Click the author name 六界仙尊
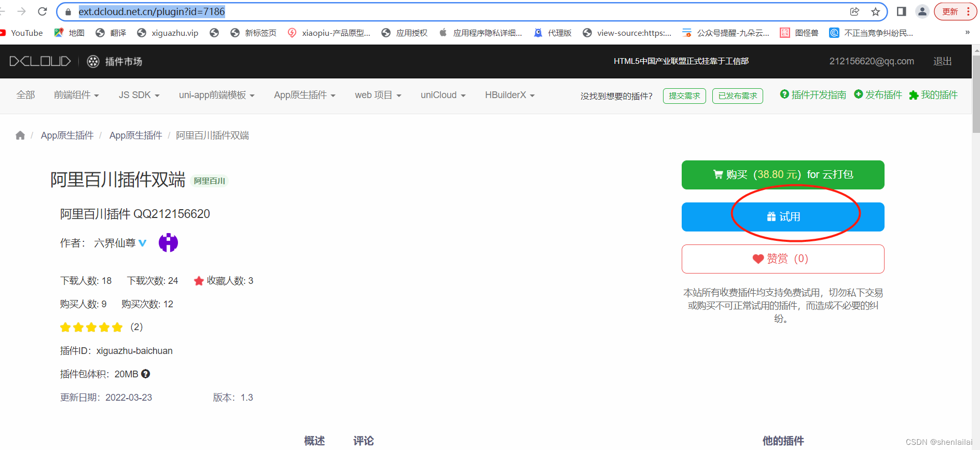The image size is (980, 450). (115, 243)
